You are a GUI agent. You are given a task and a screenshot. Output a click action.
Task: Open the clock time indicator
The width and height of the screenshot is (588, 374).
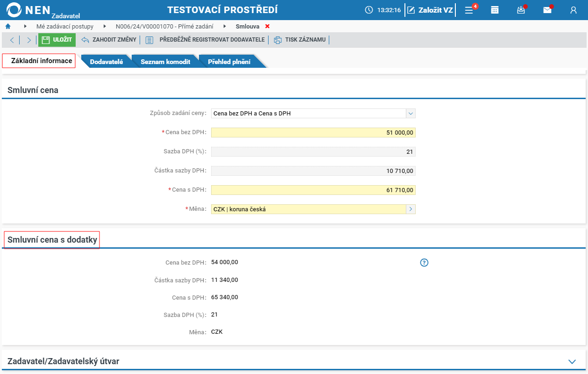click(383, 10)
